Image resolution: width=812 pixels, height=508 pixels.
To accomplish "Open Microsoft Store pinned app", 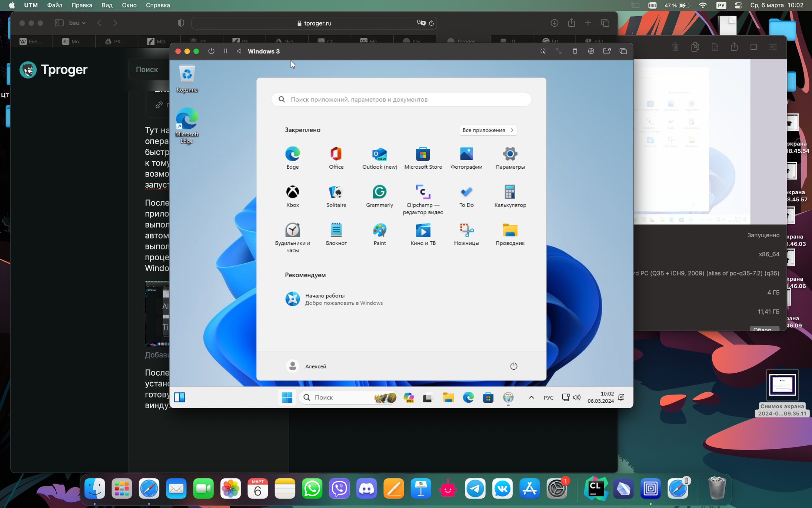I will (423, 158).
